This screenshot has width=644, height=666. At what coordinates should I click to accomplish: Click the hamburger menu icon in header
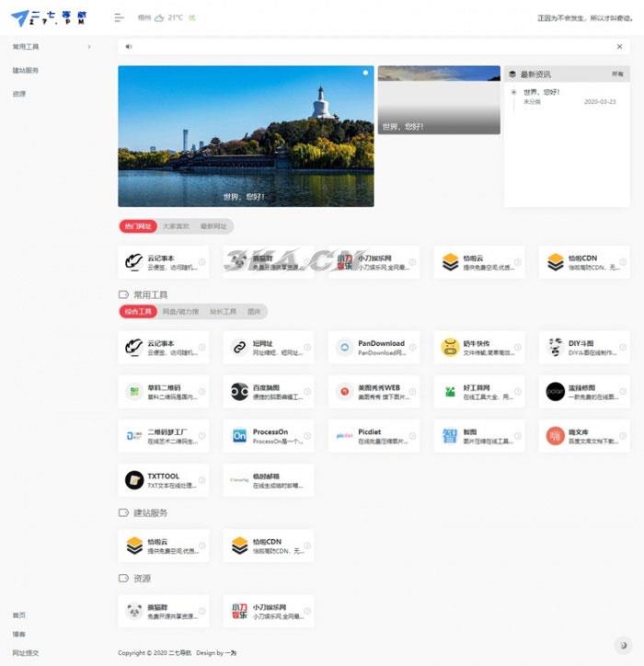pyautogui.click(x=119, y=17)
